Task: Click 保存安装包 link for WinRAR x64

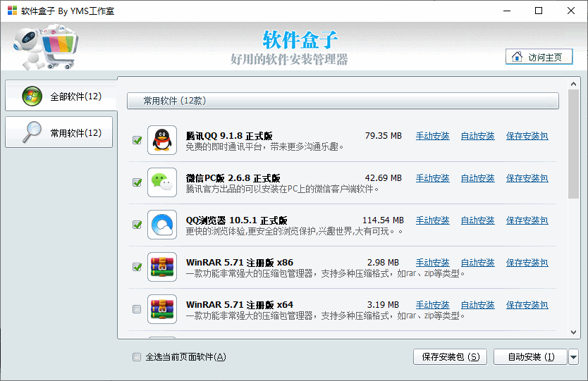Action: click(x=527, y=306)
